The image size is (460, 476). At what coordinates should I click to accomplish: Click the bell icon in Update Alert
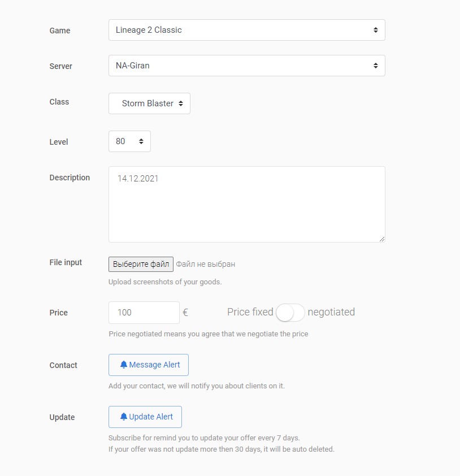click(x=124, y=417)
